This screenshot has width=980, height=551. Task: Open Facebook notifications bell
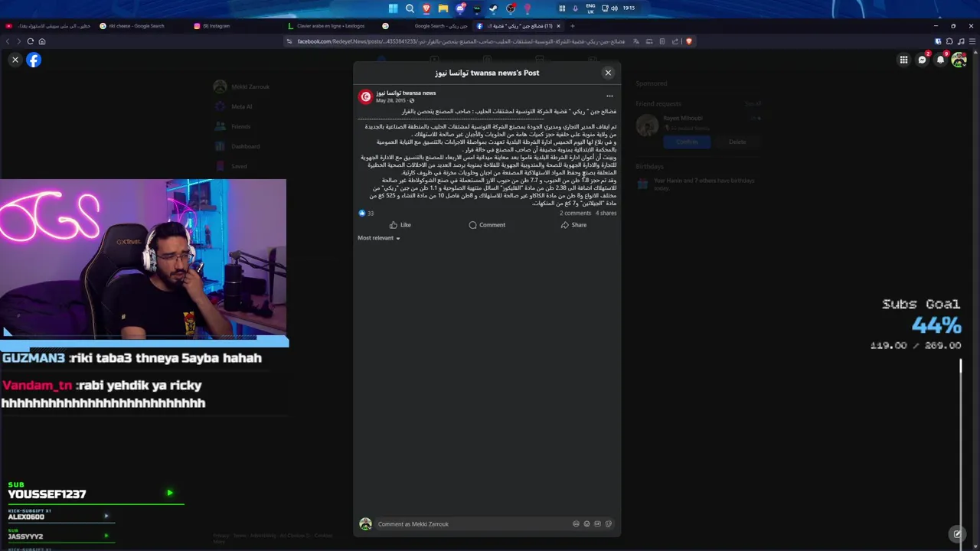tap(941, 60)
